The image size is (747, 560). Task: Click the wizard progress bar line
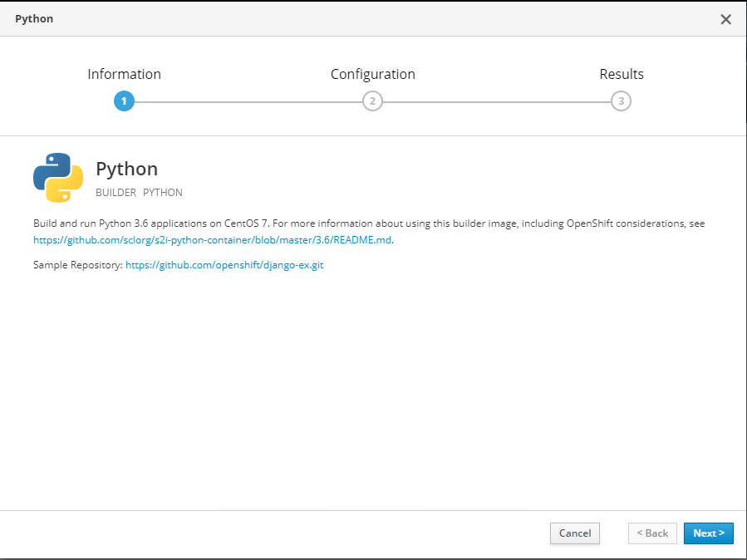point(249,101)
